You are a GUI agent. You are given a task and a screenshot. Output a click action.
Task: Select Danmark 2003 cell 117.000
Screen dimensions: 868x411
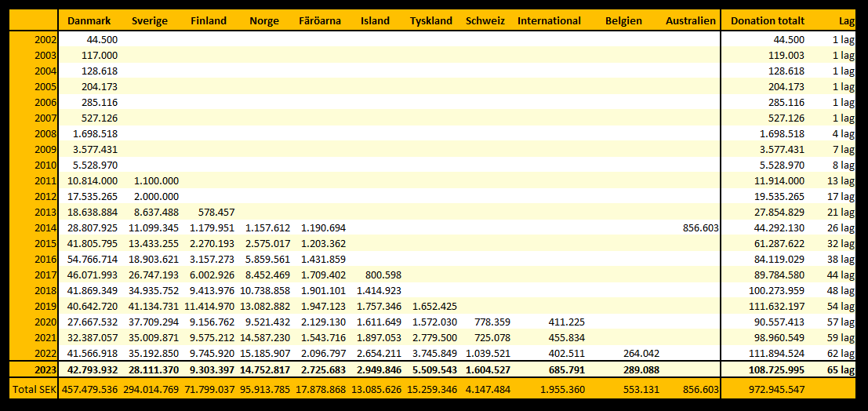click(99, 56)
